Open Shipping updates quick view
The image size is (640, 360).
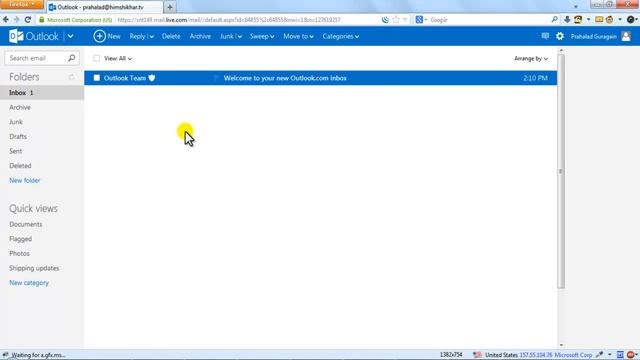tap(34, 268)
